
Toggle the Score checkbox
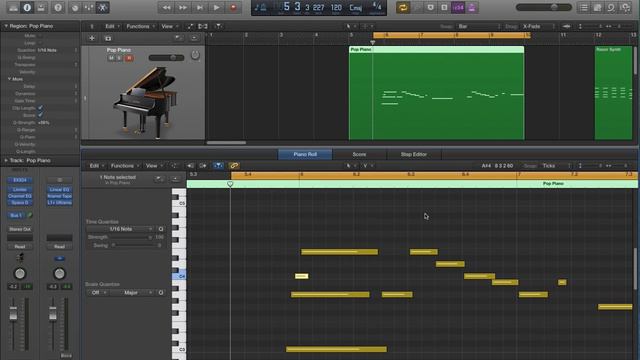tap(40, 115)
